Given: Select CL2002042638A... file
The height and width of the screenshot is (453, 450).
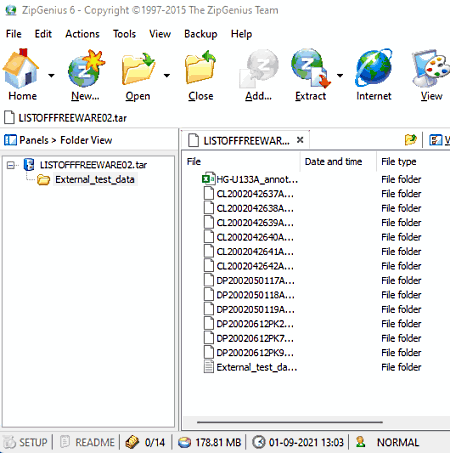Looking at the screenshot, I should pos(255,208).
